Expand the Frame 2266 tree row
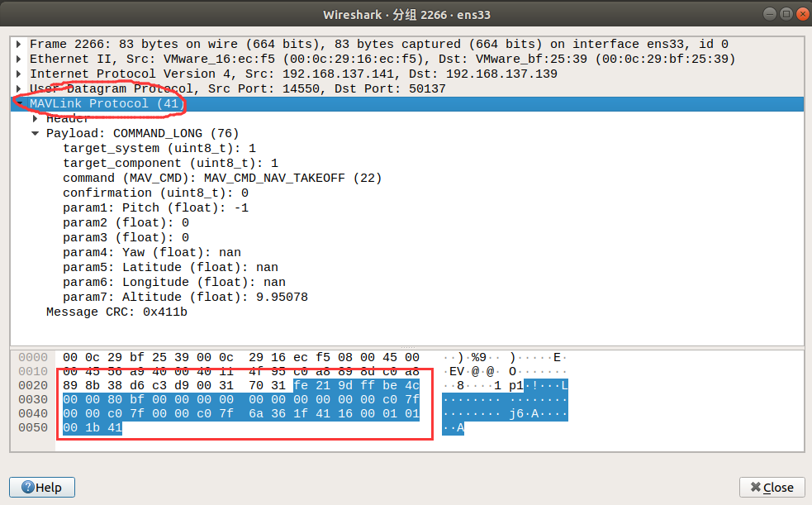 [x=19, y=44]
